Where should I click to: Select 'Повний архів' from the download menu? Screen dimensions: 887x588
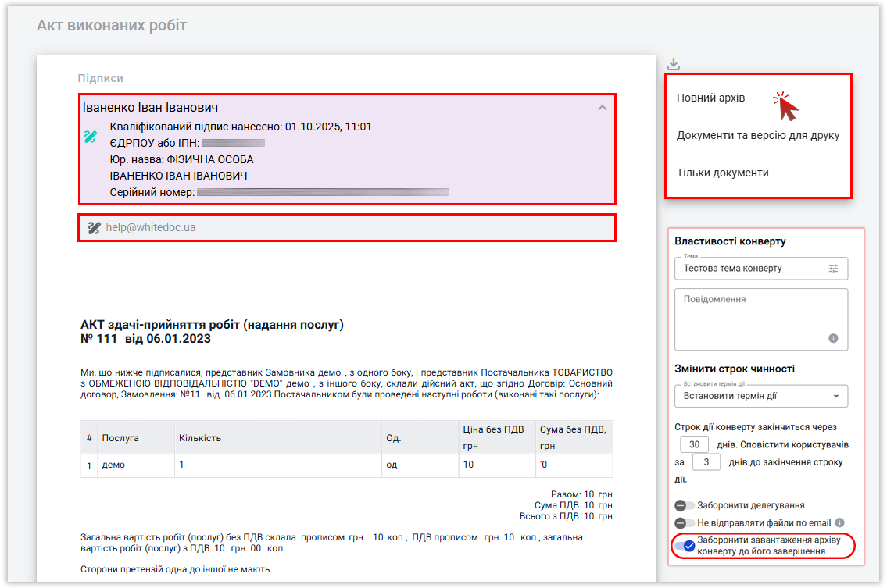[x=710, y=98]
